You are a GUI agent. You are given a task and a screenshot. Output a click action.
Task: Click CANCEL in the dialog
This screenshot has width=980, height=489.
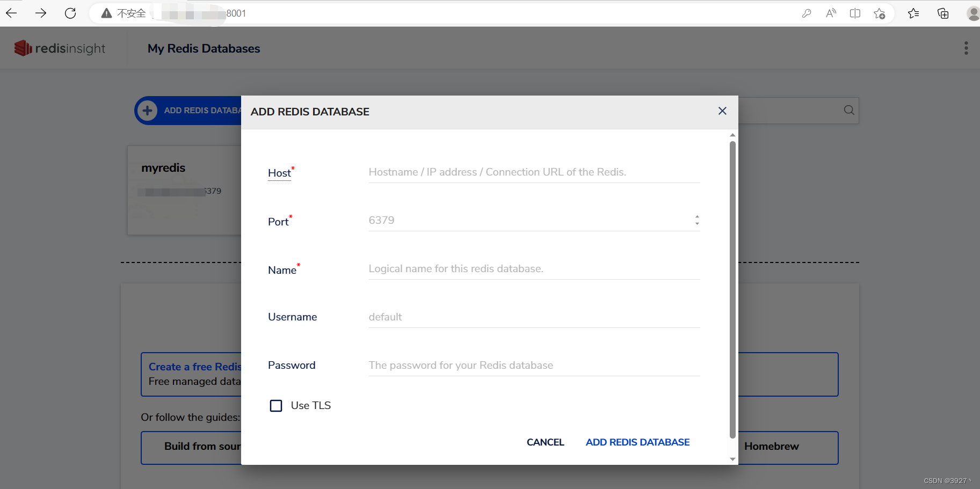point(546,442)
